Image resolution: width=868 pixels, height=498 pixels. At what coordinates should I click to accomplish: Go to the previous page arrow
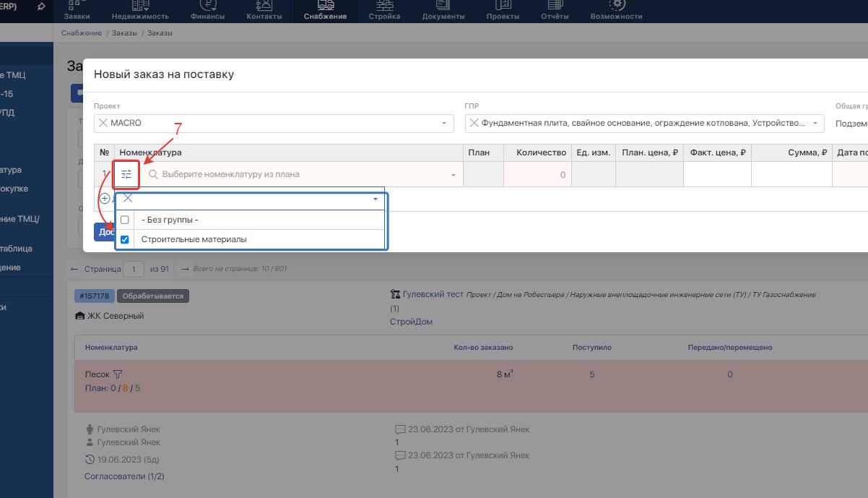pyautogui.click(x=74, y=268)
